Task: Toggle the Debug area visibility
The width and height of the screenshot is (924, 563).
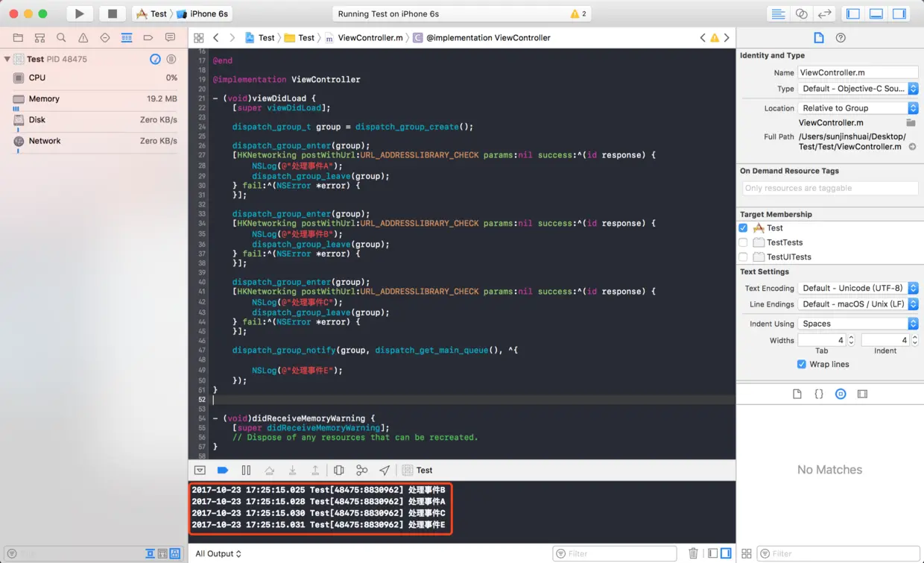Action: (x=876, y=13)
